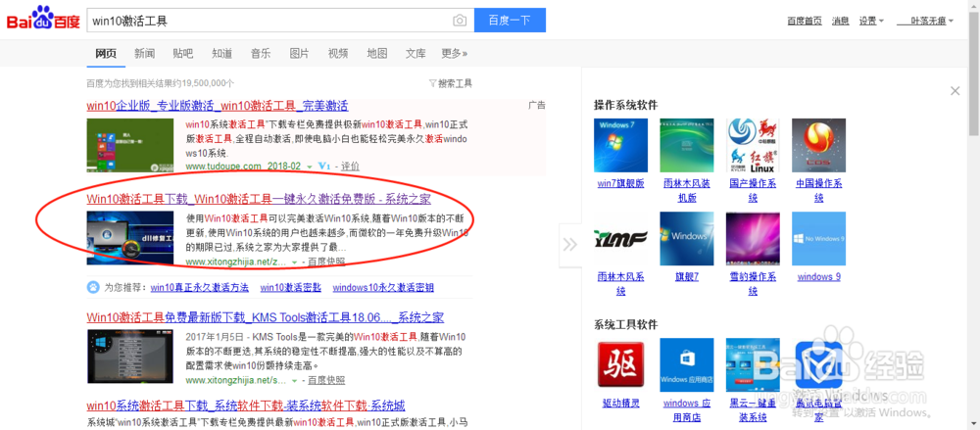Click the 中国操作系统 COS icon

[x=818, y=145]
